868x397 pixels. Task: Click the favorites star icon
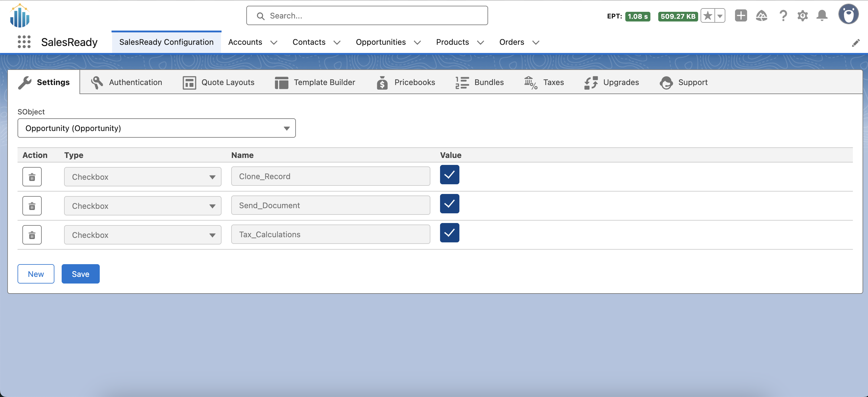click(708, 16)
